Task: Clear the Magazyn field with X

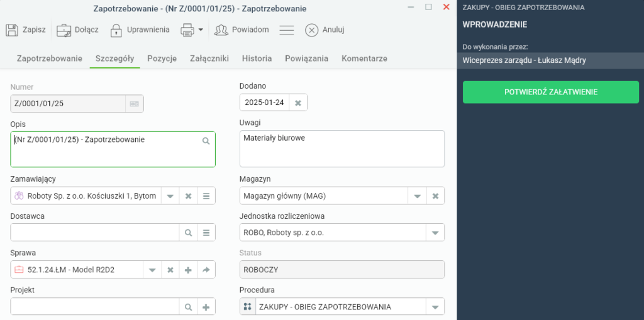Action: tap(435, 196)
